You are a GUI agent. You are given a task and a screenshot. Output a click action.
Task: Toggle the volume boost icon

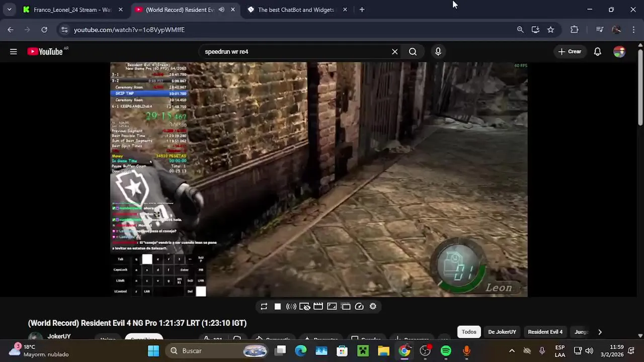pyautogui.click(x=291, y=306)
